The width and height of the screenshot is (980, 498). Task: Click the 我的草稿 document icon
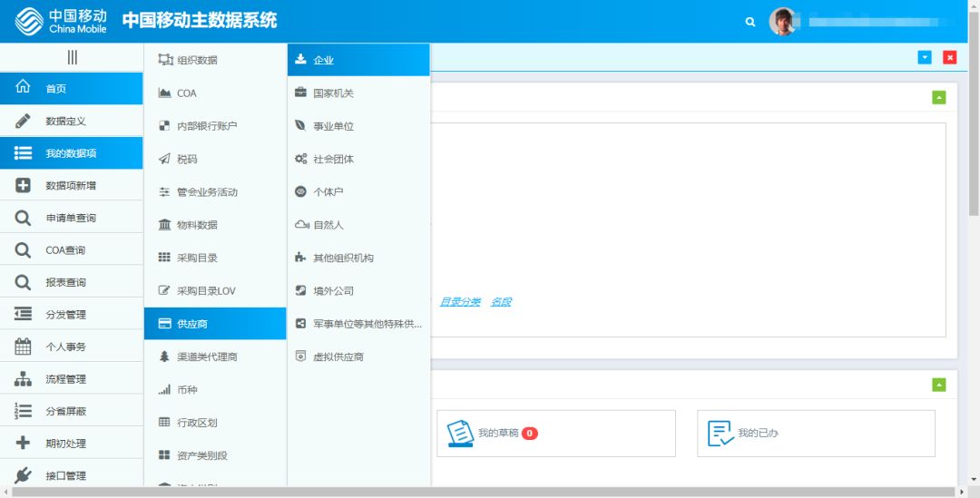(459, 434)
